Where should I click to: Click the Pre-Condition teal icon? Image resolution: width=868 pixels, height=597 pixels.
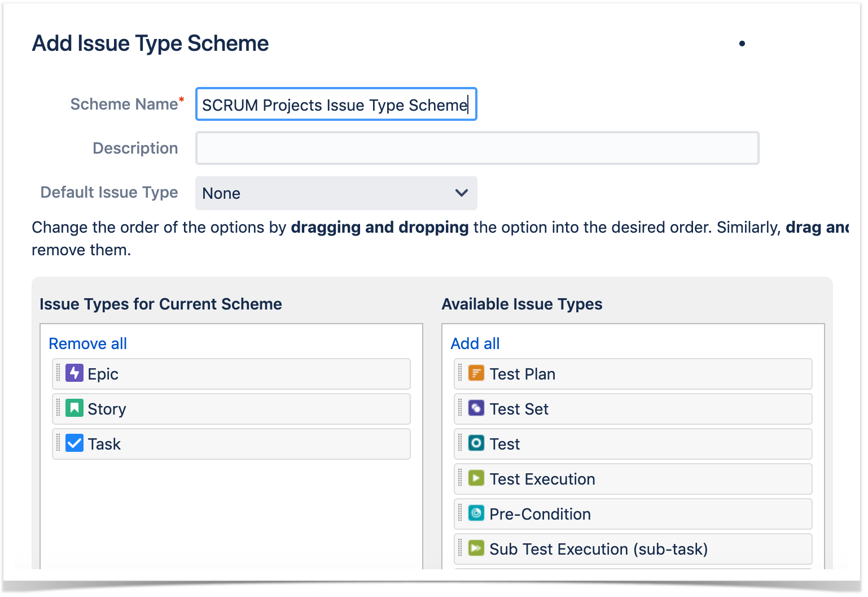(476, 513)
